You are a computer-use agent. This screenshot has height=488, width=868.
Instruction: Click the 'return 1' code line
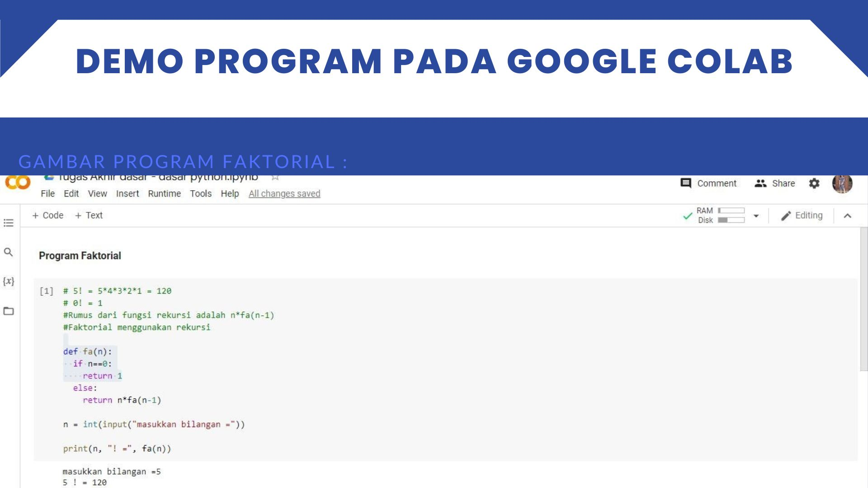pos(102,376)
